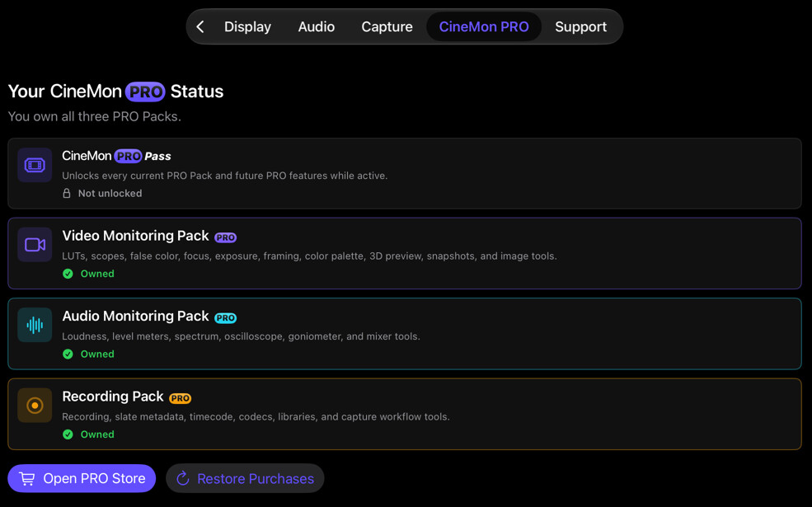Click the 'LUTs, scopes, false color' description
Viewport: 812px width, 507px height.
tap(310, 256)
